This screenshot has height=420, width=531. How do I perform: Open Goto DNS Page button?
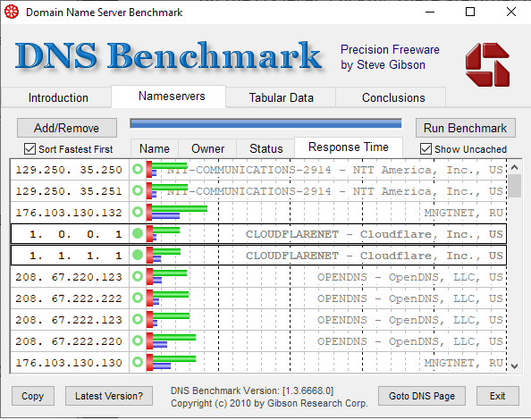coord(422,396)
